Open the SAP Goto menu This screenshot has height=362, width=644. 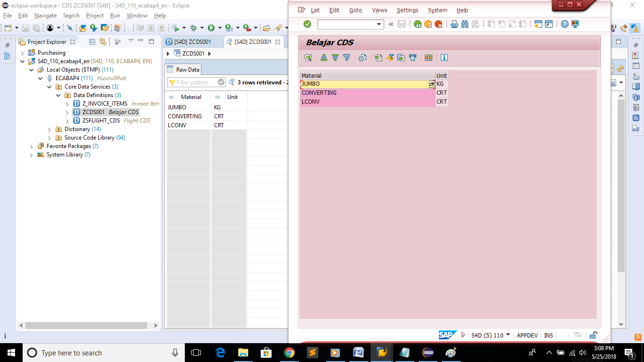click(355, 10)
